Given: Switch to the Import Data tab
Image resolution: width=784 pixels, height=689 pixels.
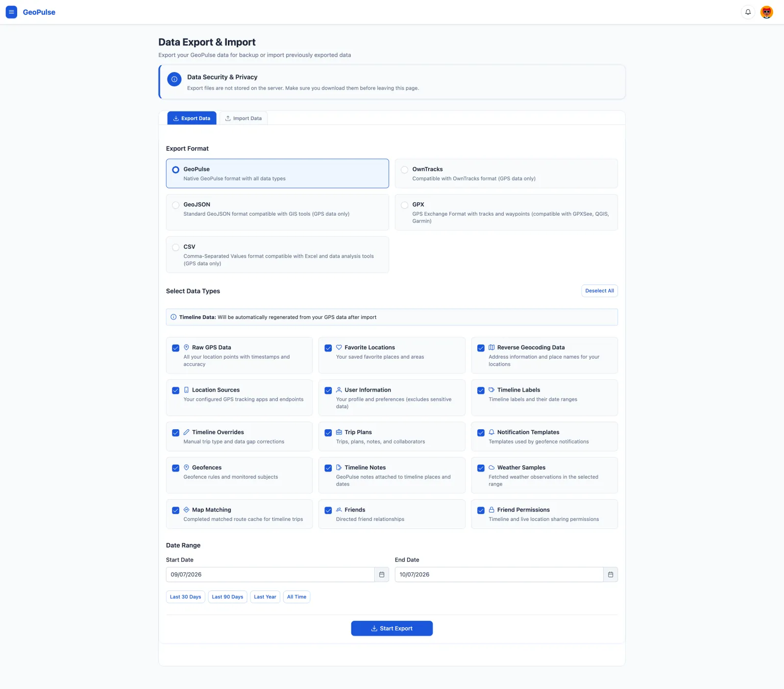Looking at the screenshot, I should coord(244,118).
